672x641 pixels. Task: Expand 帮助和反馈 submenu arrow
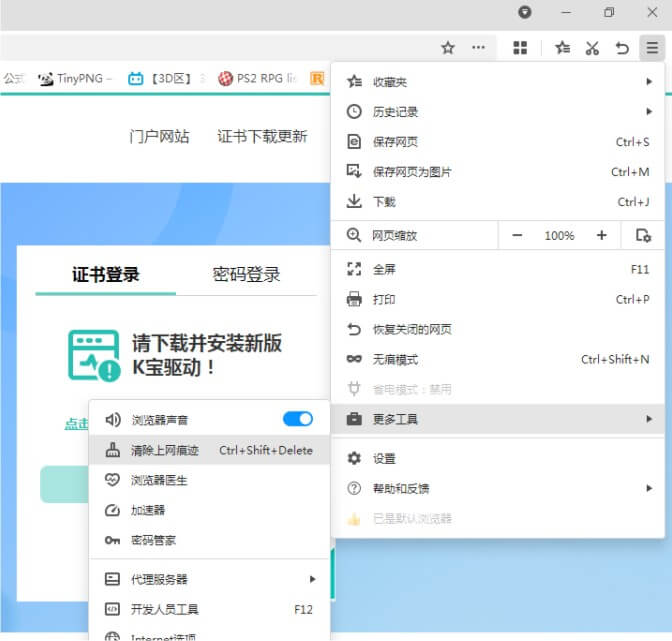pyautogui.click(x=649, y=488)
